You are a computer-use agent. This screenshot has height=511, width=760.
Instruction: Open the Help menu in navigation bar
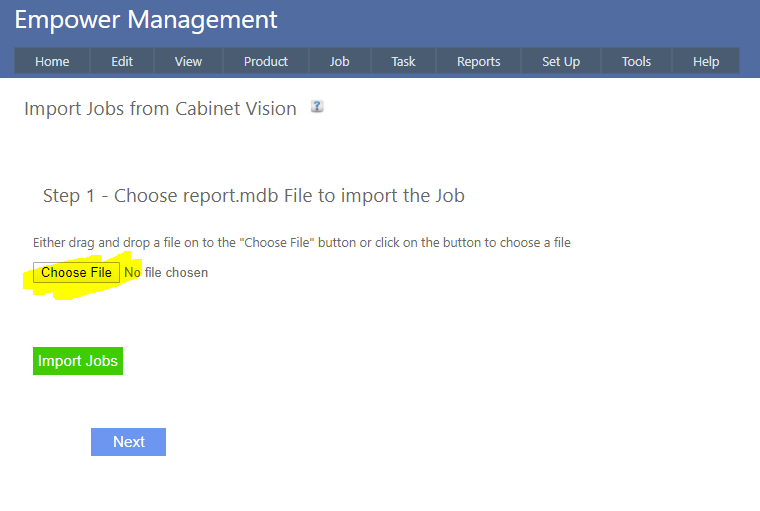coord(706,61)
